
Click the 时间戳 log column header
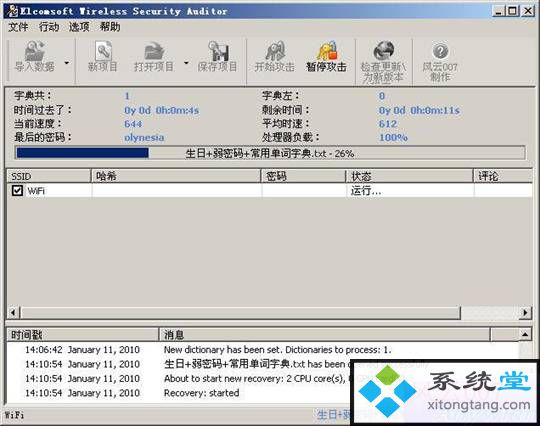[83, 334]
